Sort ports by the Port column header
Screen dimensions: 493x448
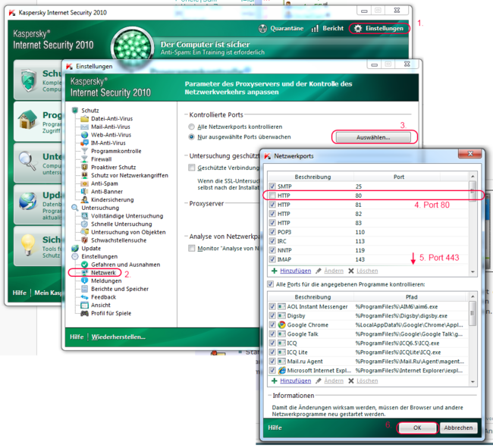point(399,177)
